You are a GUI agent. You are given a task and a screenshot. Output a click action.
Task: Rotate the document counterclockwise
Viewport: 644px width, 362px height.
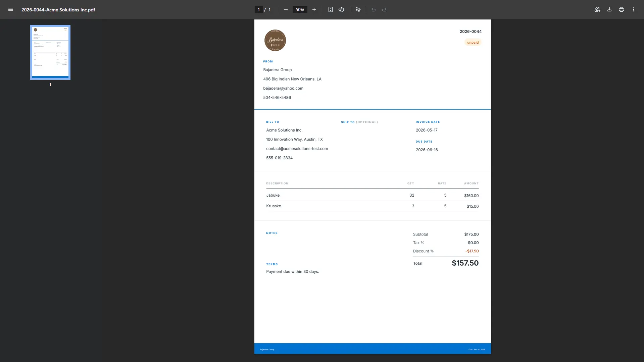tap(341, 9)
